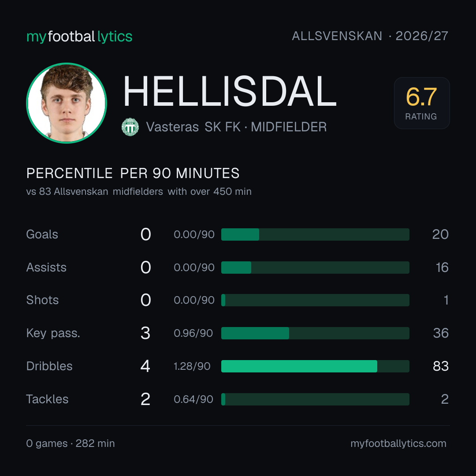The height and width of the screenshot is (476, 476).
Task: Click the Assists percentile bar
Action: pyautogui.click(x=315, y=268)
